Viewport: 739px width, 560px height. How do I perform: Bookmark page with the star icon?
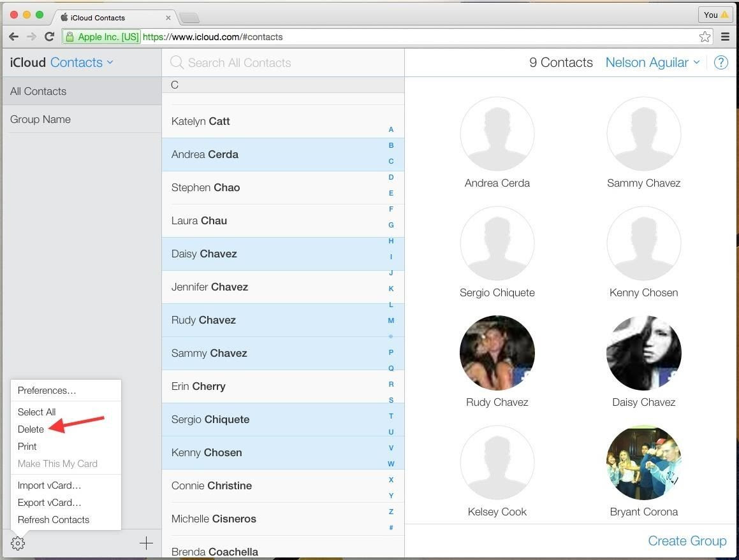pyautogui.click(x=705, y=37)
